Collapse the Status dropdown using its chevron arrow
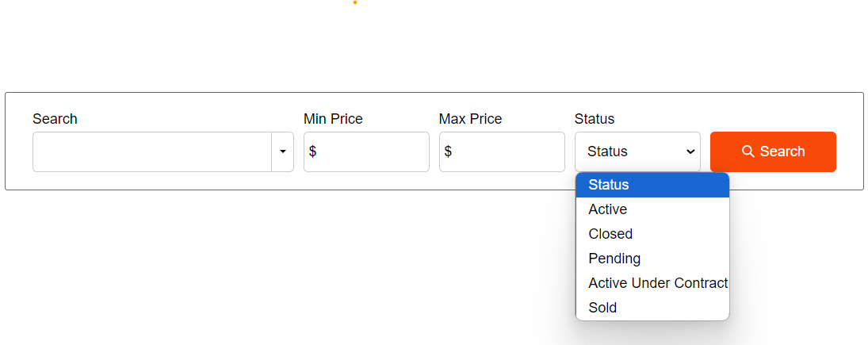 pos(690,151)
